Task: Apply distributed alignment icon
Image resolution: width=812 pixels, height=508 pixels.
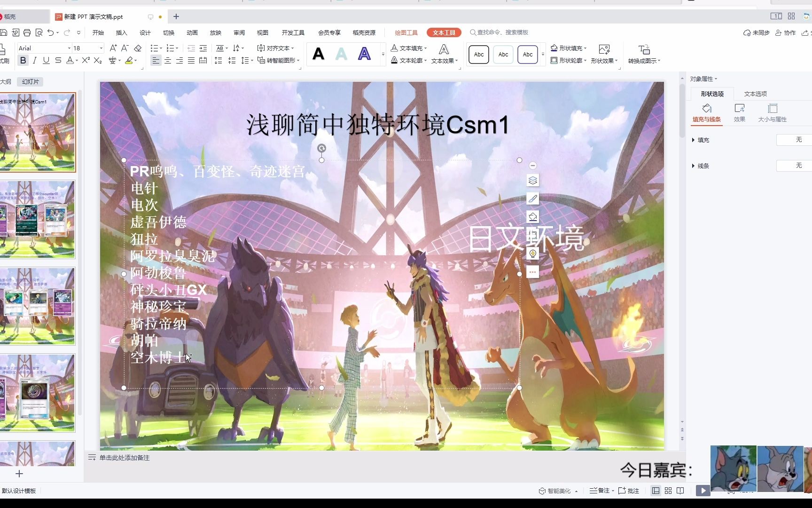Action: [x=203, y=60]
